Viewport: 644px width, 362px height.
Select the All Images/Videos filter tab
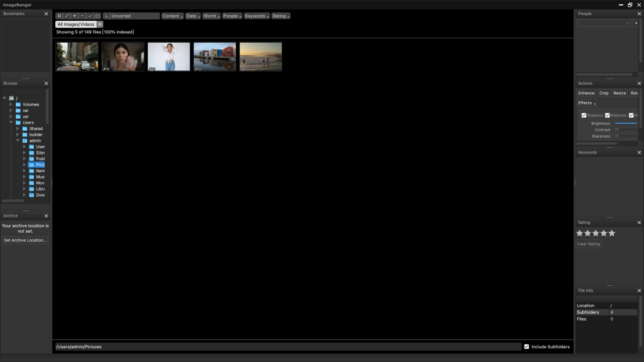pyautogui.click(x=76, y=25)
